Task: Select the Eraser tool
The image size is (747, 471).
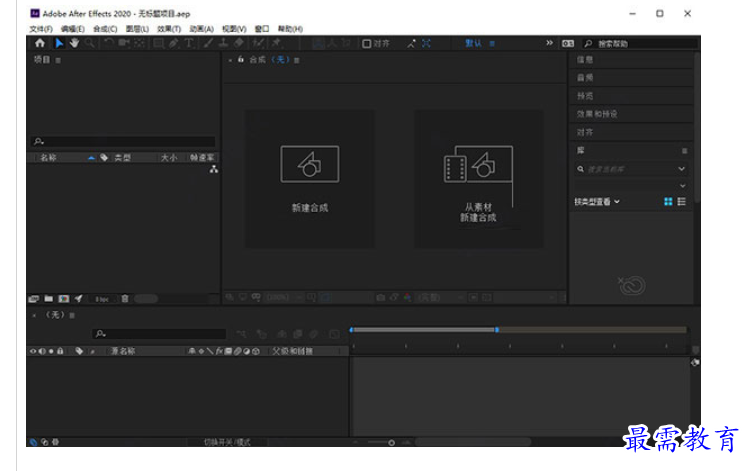Action: click(x=239, y=43)
